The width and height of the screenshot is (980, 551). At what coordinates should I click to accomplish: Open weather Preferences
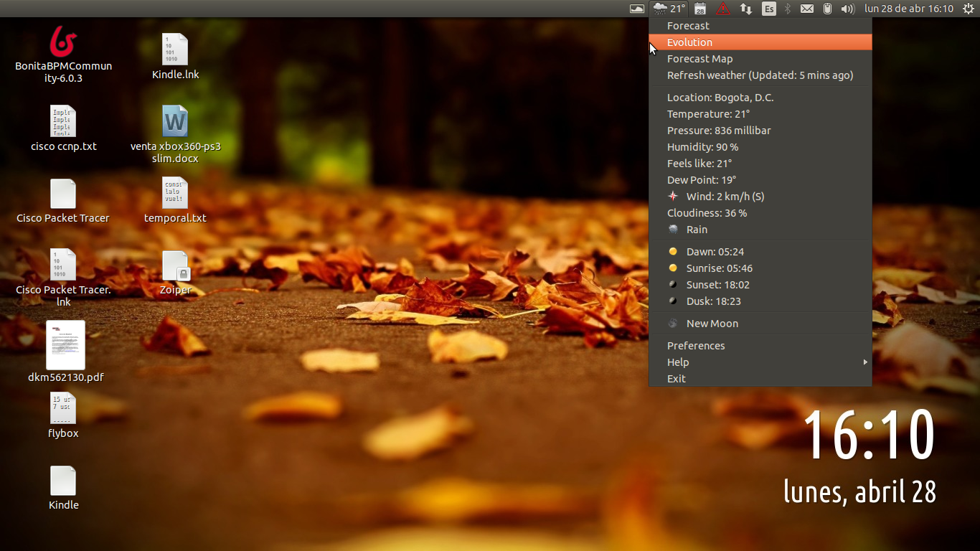pyautogui.click(x=696, y=345)
